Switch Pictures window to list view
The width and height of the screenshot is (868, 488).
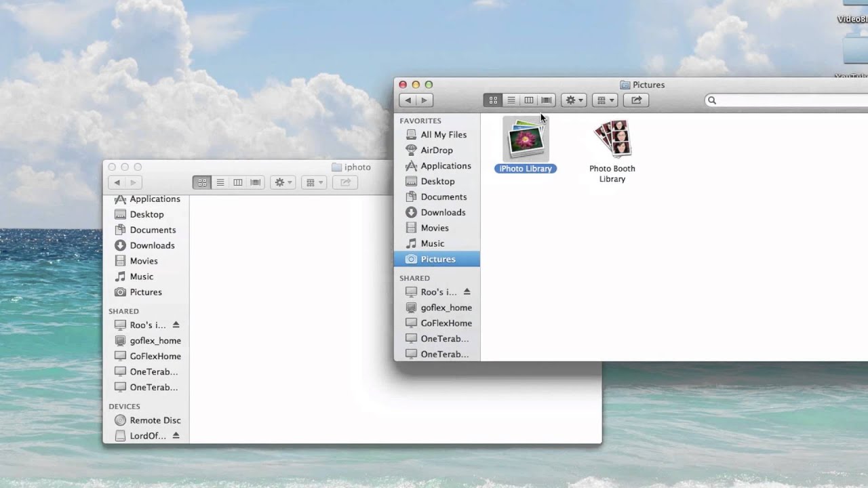(511, 100)
